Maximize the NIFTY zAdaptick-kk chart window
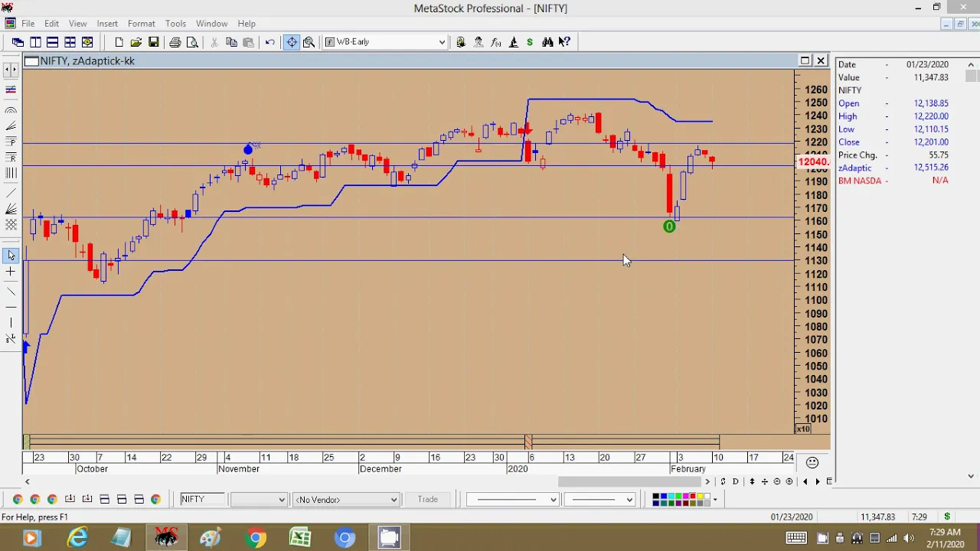 [x=805, y=60]
